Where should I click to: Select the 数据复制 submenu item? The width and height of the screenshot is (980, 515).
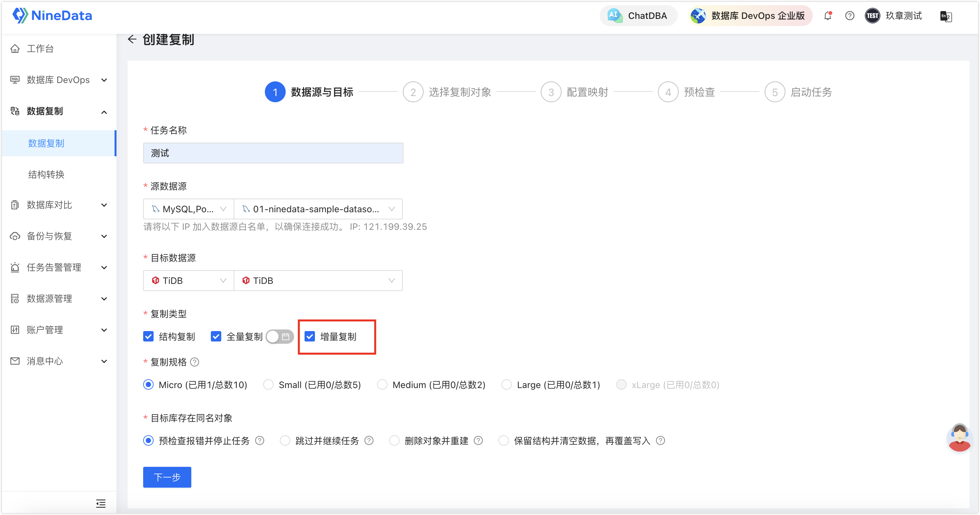point(59,143)
